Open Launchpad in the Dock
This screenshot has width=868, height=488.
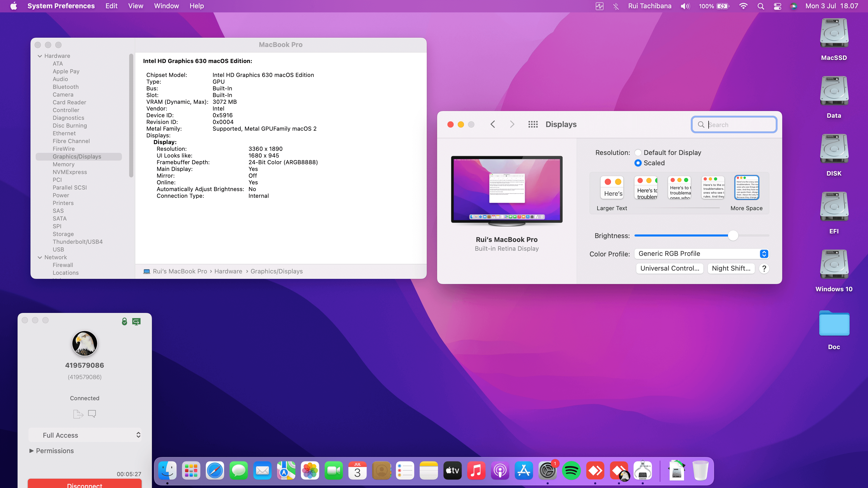point(191,470)
